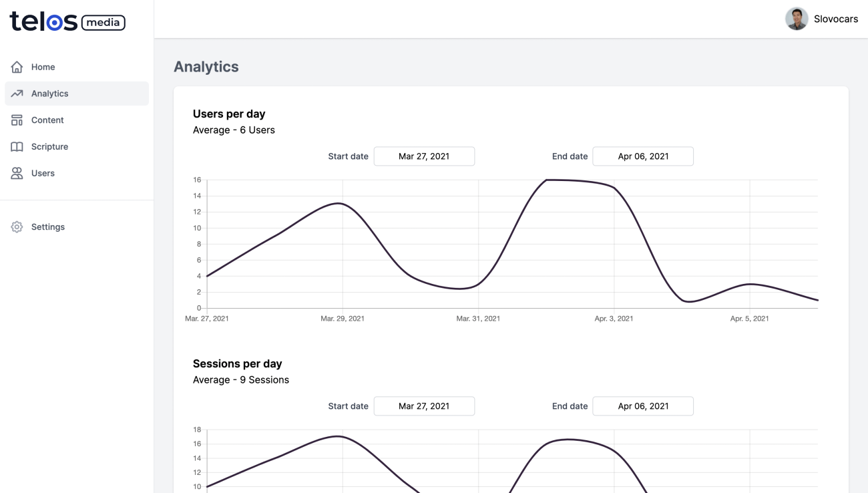The image size is (868, 493).
Task: Click the Start date label for Sessions chart
Action: [x=348, y=406]
